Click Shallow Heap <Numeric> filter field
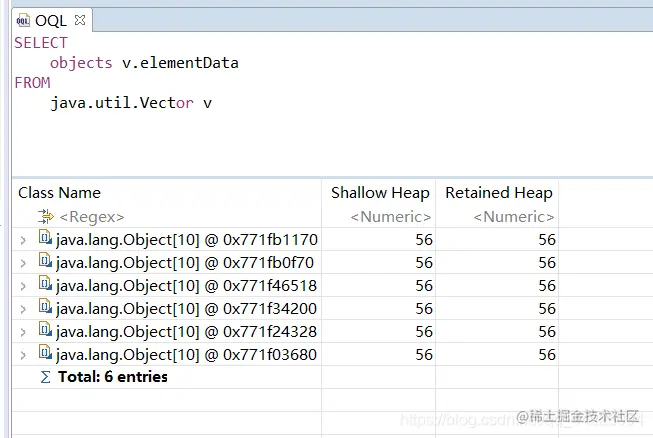Screen dimensions: 653x438 [x=390, y=217]
